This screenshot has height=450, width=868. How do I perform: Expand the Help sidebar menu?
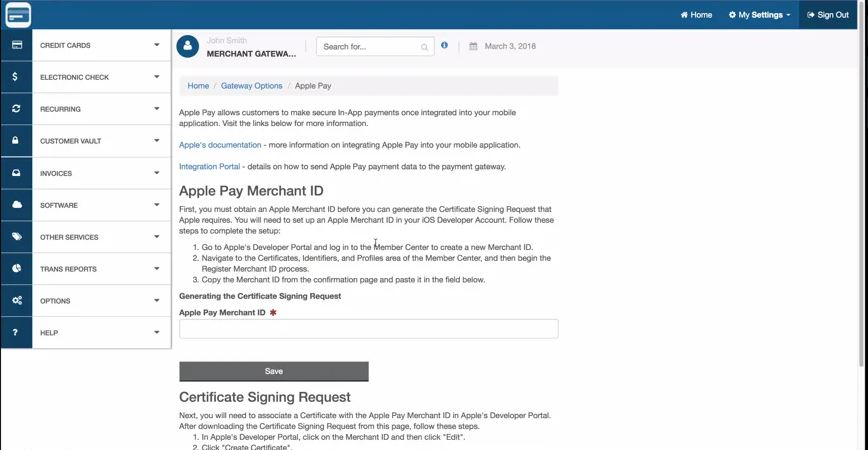coord(98,333)
